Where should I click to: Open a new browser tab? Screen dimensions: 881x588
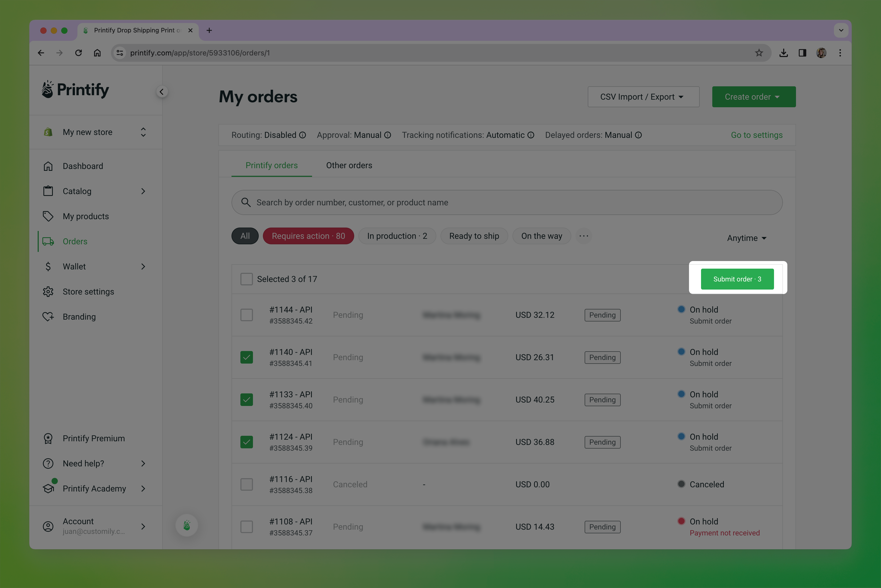pos(209,30)
